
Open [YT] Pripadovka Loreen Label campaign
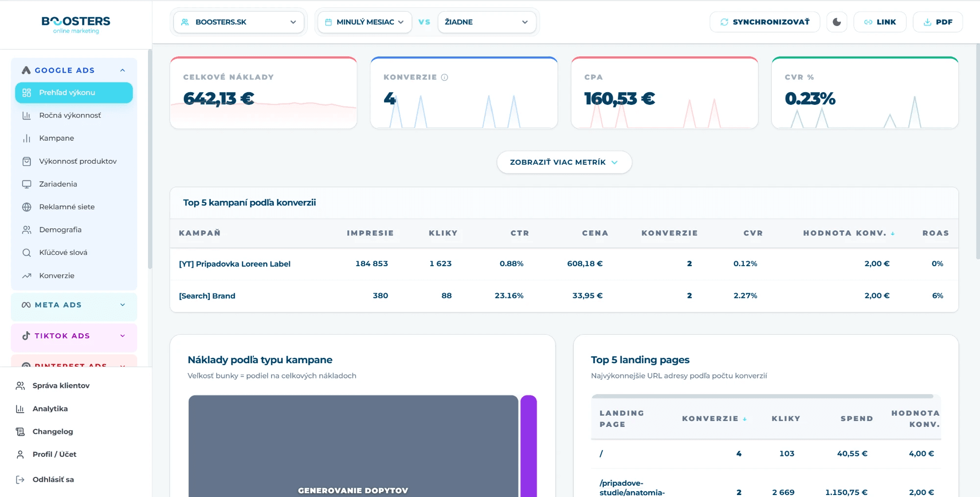(234, 264)
